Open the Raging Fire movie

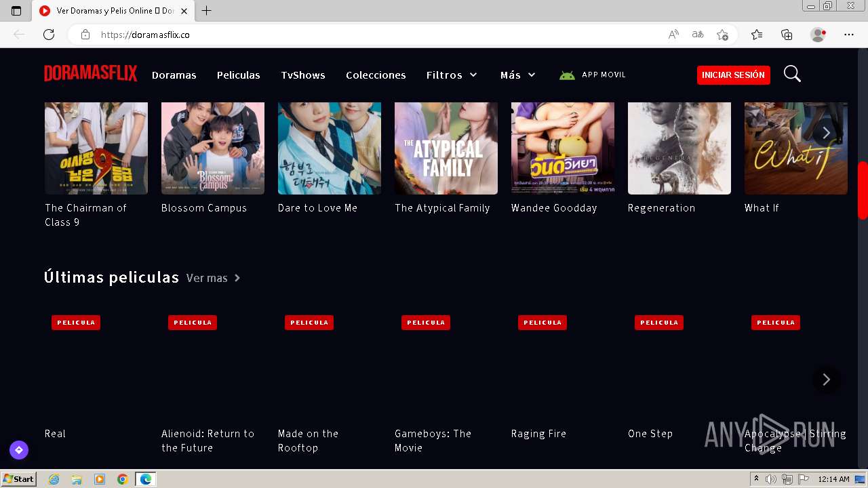coord(538,434)
